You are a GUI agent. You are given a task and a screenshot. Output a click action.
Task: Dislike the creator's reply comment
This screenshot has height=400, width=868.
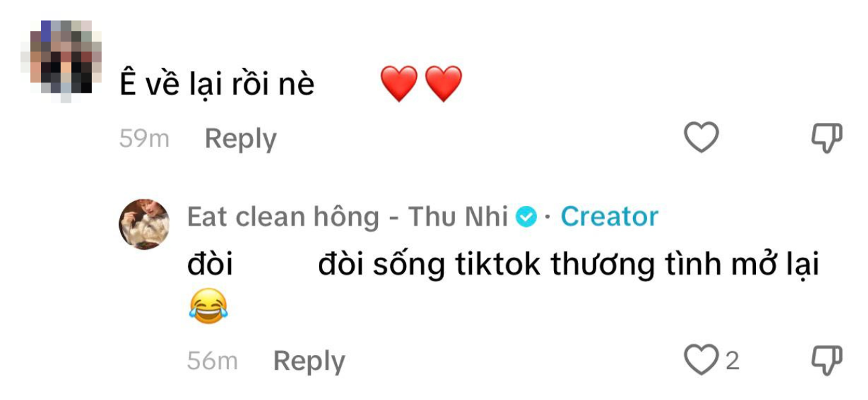(x=826, y=361)
